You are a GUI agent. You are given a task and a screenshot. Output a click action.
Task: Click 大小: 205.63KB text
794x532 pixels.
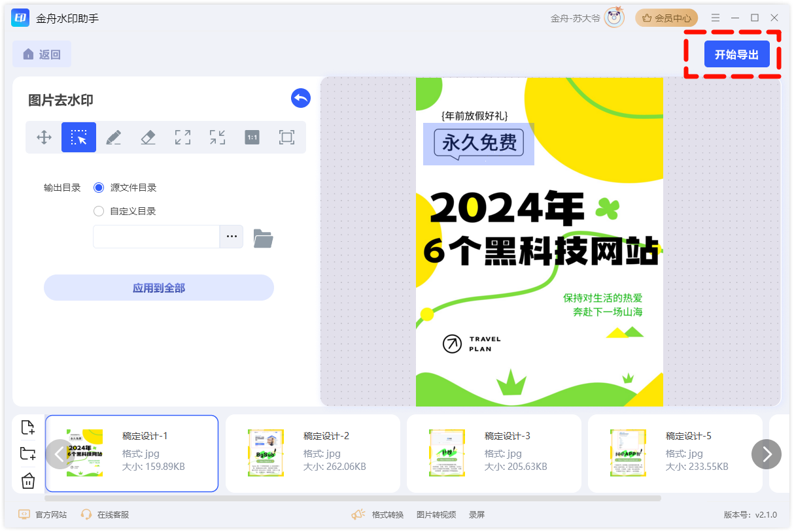(515, 467)
